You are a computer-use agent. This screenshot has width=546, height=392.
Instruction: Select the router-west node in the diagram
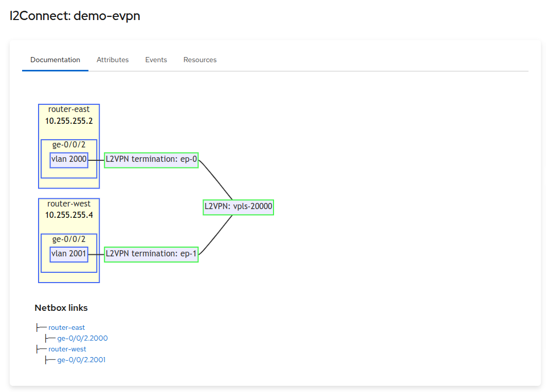point(68,203)
